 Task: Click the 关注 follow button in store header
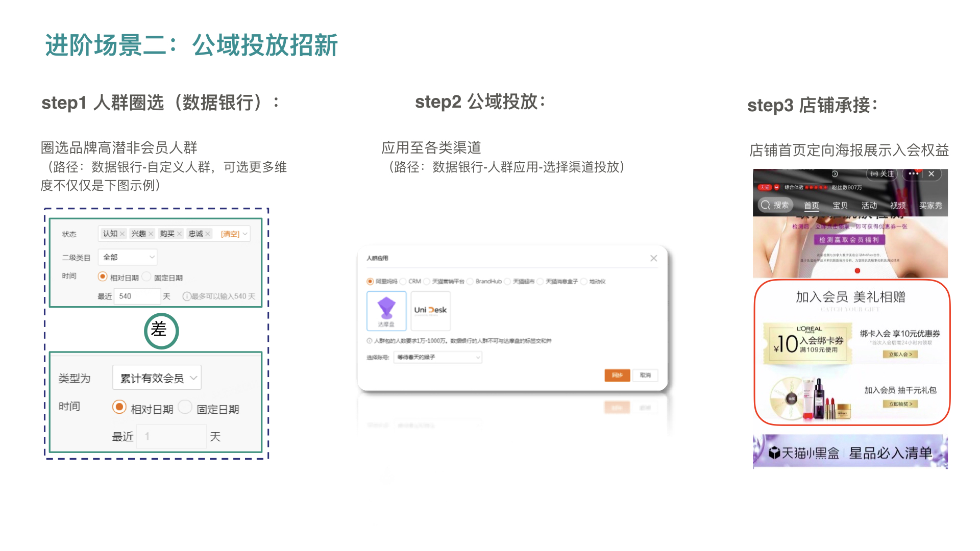[883, 174]
